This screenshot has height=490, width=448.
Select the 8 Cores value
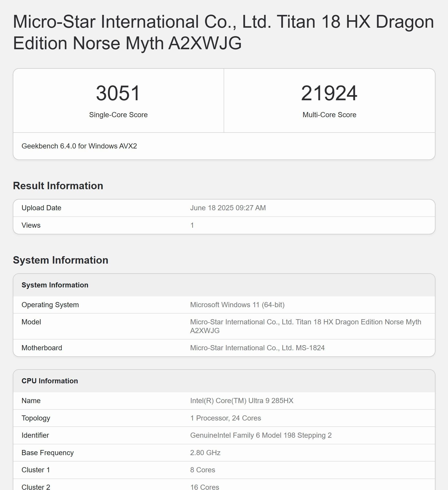tap(203, 470)
